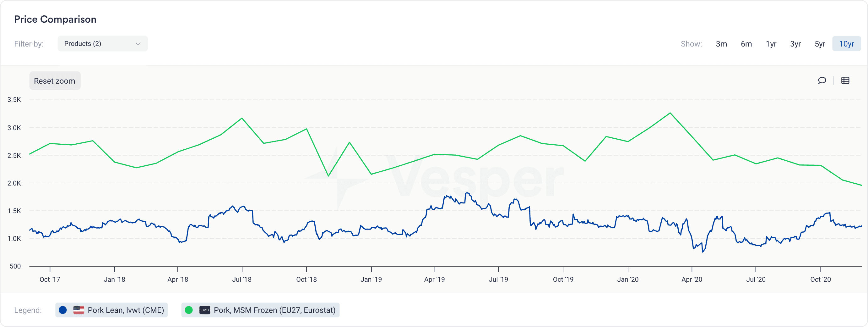868x327 pixels.
Task: Show the 5yr time range
Action: pos(820,44)
